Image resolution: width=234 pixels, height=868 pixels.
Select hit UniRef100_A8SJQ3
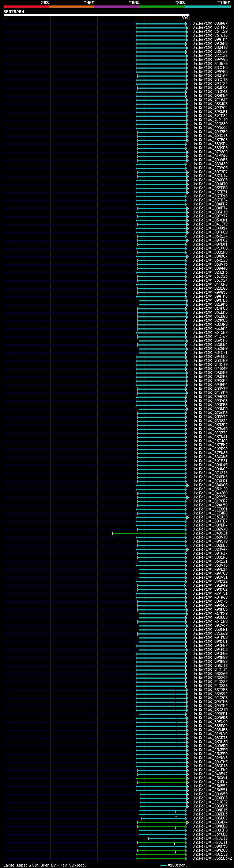pyautogui.click(x=210, y=104)
